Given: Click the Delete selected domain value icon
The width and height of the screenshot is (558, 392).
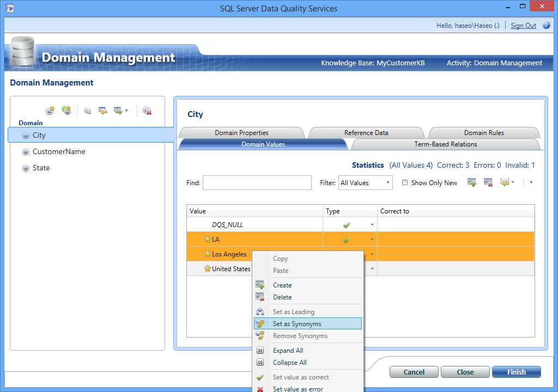Looking at the screenshot, I should [x=488, y=182].
